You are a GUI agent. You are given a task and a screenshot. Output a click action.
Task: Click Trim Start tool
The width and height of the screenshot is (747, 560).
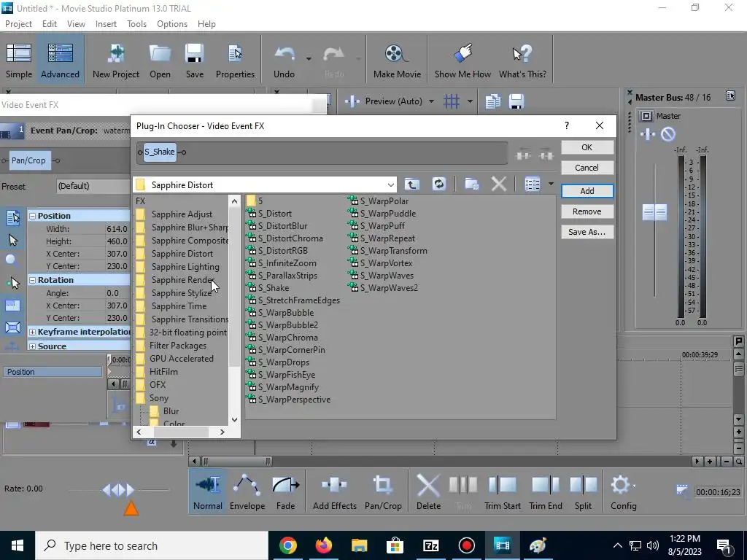point(502,491)
